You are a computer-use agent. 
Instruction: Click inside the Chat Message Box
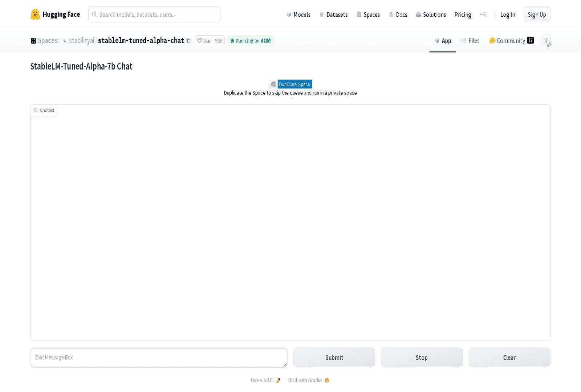[159, 357]
